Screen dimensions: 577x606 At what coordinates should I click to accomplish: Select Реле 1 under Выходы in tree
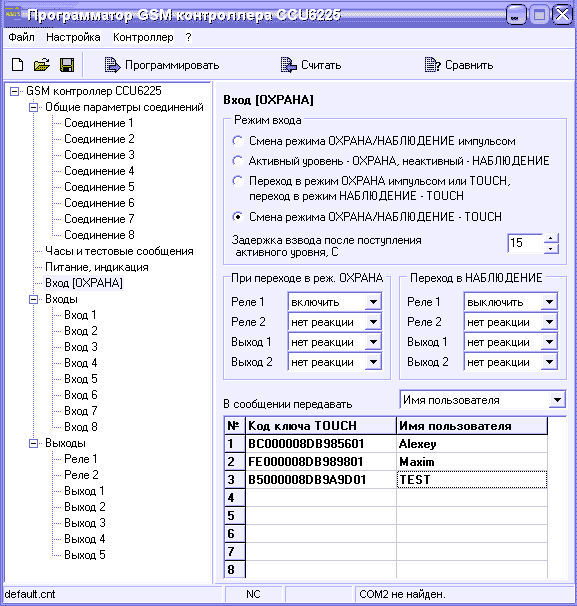click(81, 459)
